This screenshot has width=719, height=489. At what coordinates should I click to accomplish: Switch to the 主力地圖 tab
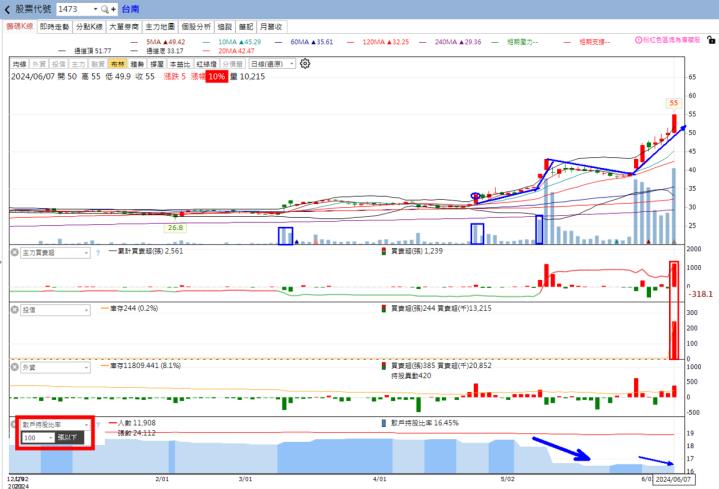click(160, 27)
